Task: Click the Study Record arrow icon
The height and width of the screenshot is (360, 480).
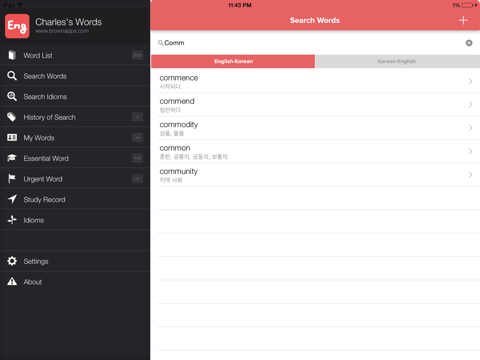Action: click(12, 199)
